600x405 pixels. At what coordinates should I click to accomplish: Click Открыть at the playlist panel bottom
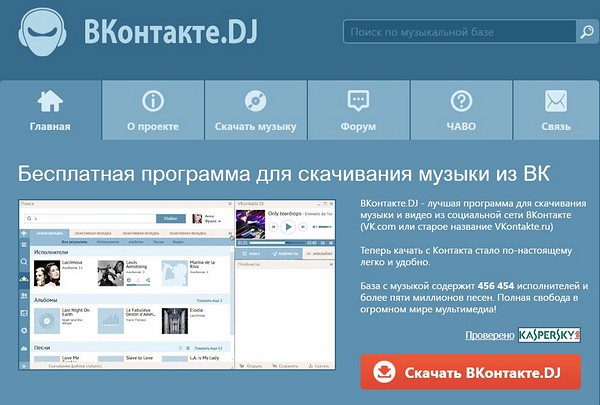[x=251, y=366]
